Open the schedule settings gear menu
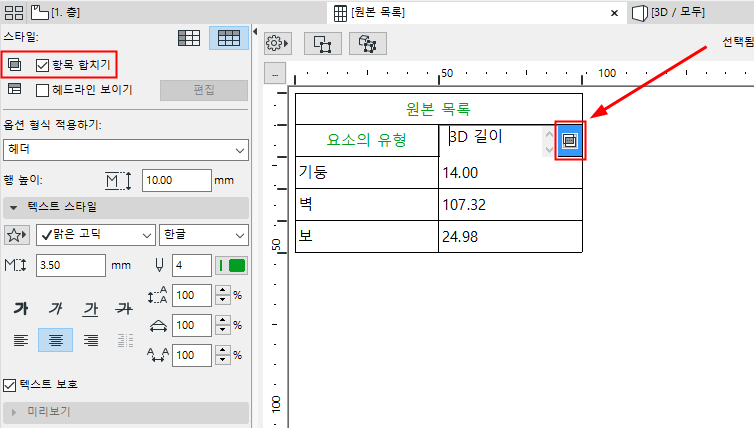 click(x=277, y=44)
